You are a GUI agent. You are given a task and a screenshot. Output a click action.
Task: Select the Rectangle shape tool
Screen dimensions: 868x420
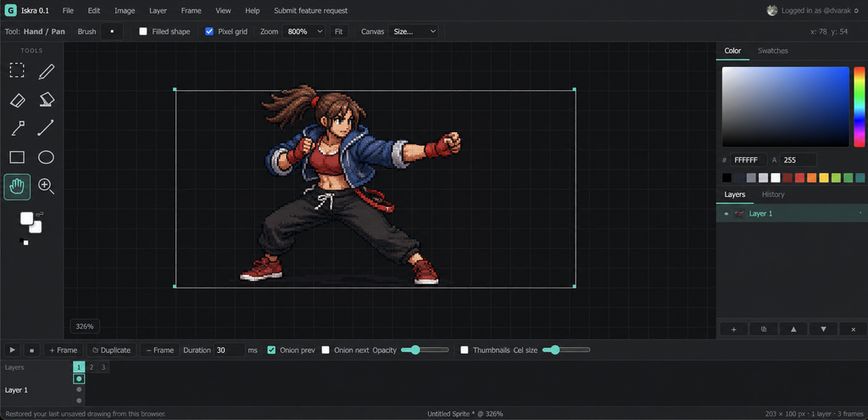click(17, 157)
